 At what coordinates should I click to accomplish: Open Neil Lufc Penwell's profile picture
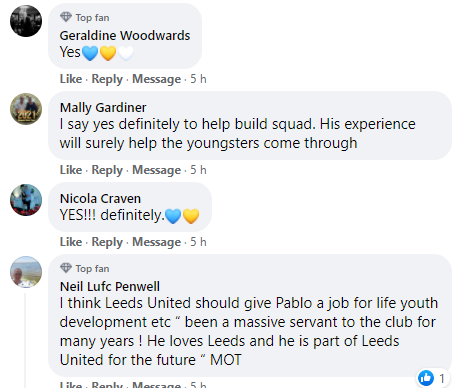[26, 272]
